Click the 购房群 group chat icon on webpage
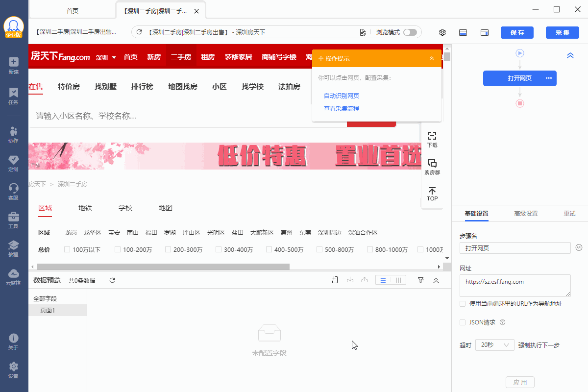This screenshot has width=588, height=392. pyautogui.click(x=432, y=167)
